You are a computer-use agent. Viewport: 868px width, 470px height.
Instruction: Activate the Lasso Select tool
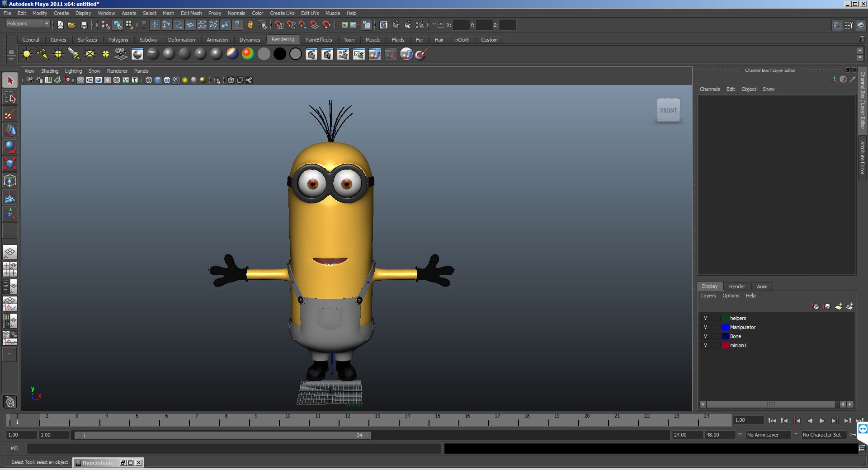(x=10, y=97)
